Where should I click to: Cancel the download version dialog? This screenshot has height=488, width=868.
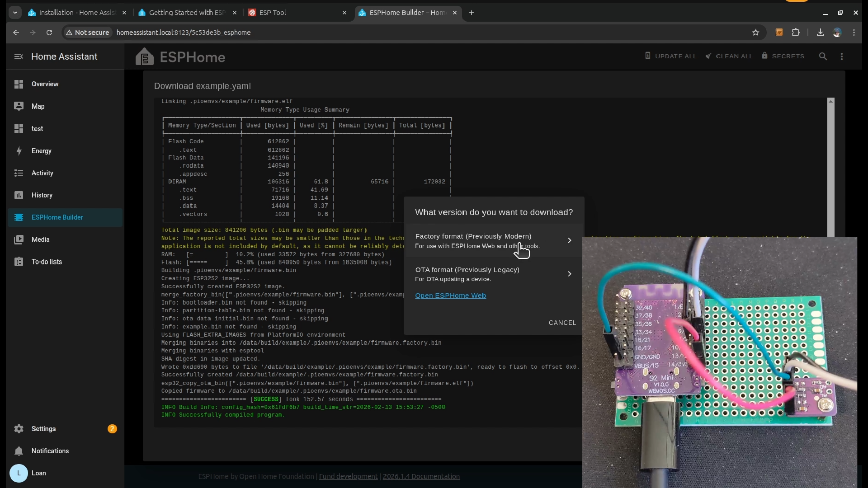(562, 323)
